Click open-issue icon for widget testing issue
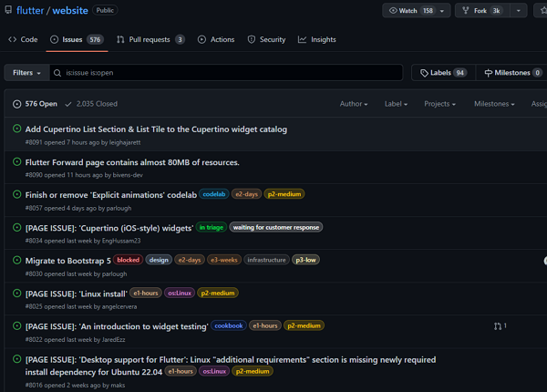This screenshot has height=392, width=547. pyautogui.click(x=16, y=325)
